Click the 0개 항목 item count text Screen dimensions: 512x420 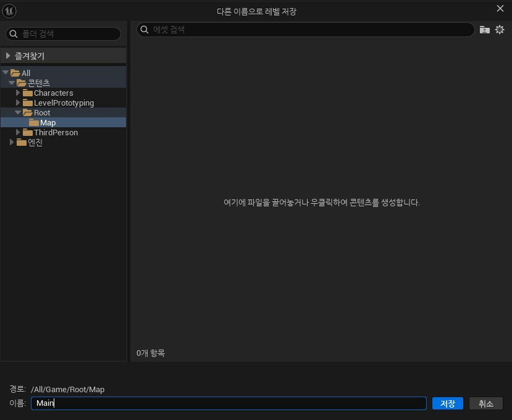(151, 353)
